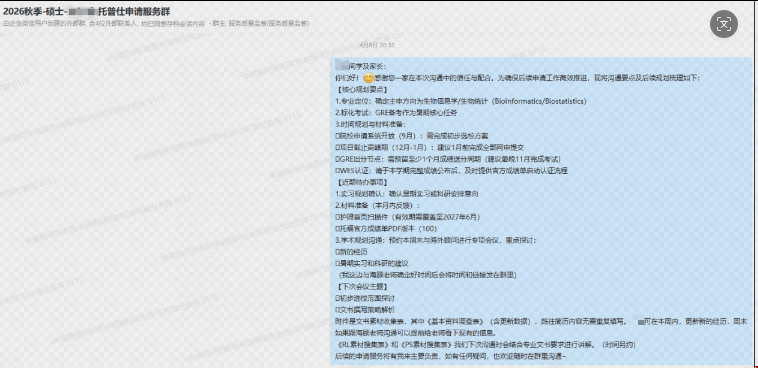Click the line 护照首页扫描件

click(x=408, y=217)
